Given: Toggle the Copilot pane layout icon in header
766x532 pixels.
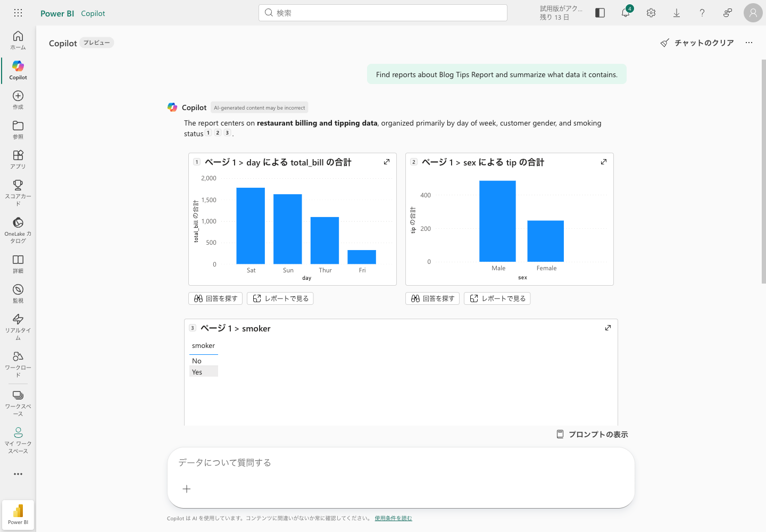Looking at the screenshot, I should coord(600,13).
